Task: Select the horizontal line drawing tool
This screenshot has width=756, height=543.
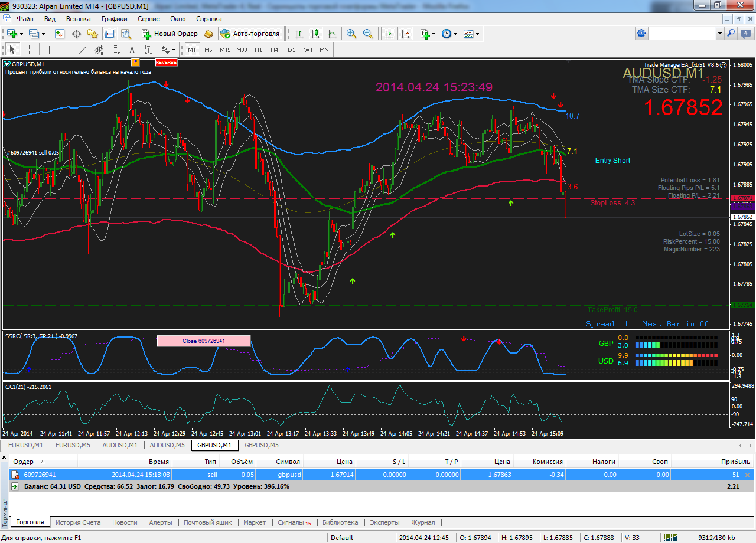Action: pos(66,50)
